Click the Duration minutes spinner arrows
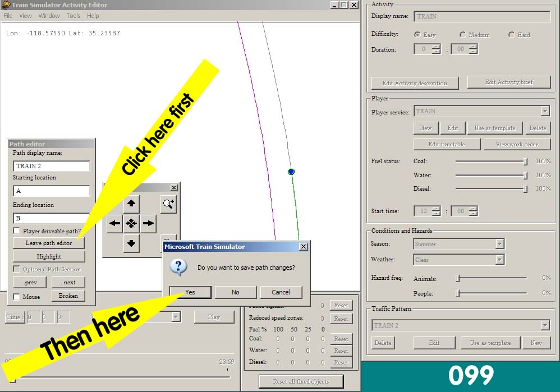Screen dimensions: 560x392 tap(473, 49)
